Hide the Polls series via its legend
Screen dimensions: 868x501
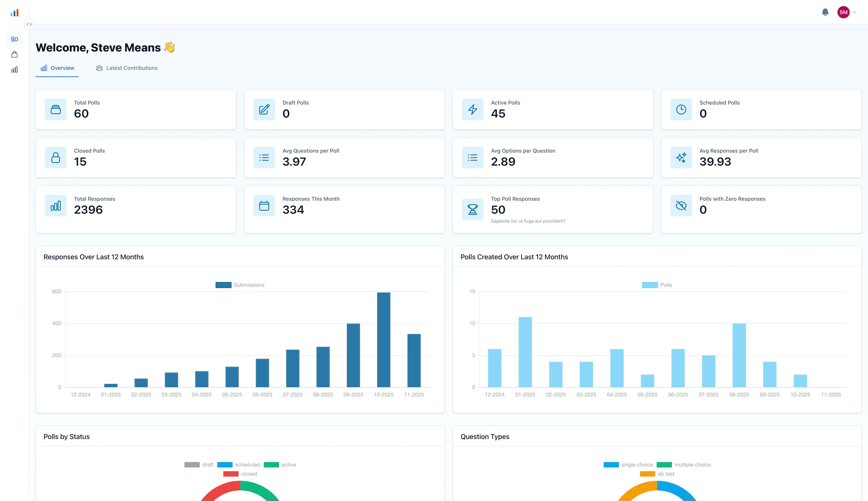pyautogui.click(x=657, y=285)
